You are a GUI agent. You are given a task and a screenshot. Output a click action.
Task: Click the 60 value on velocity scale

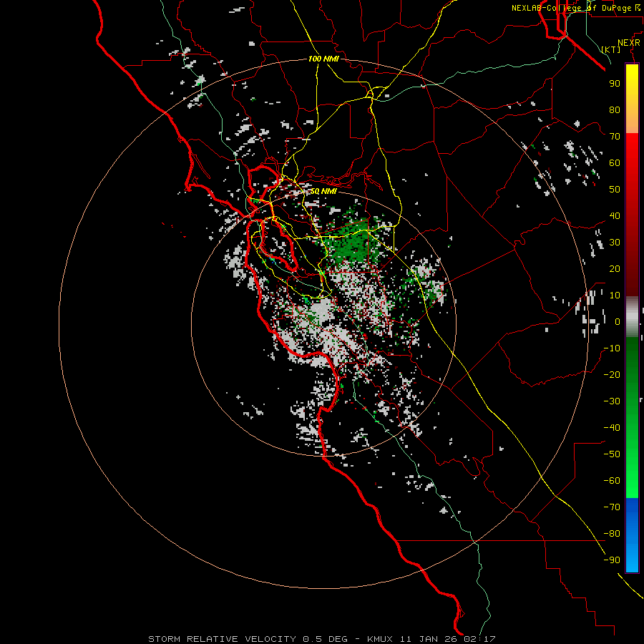[x=615, y=162]
